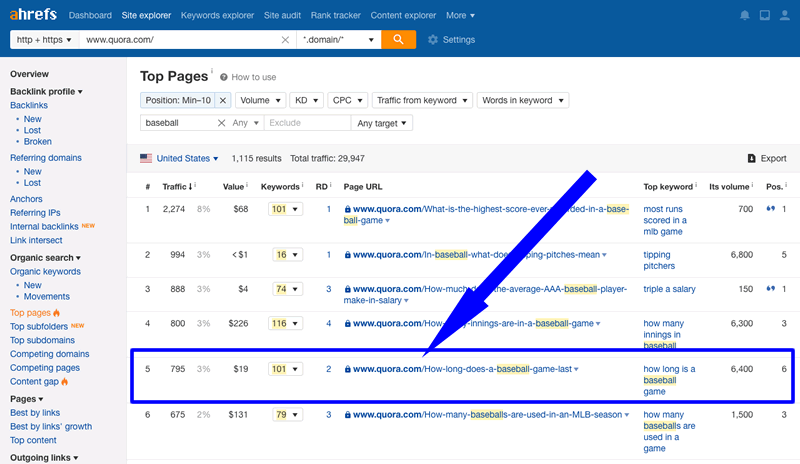Open Link intersect in sidebar
The height and width of the screenshot is (464, 800).
tap(36, 240)
